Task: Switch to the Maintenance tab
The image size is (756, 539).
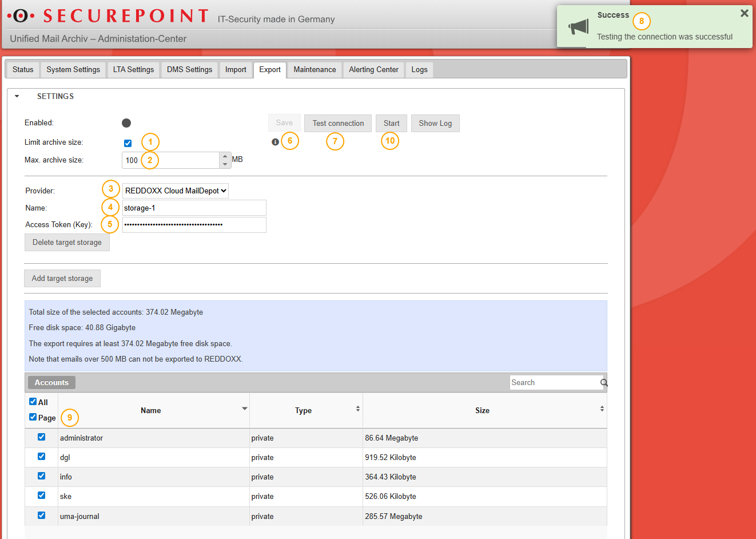Action: (x=315, y=69)
